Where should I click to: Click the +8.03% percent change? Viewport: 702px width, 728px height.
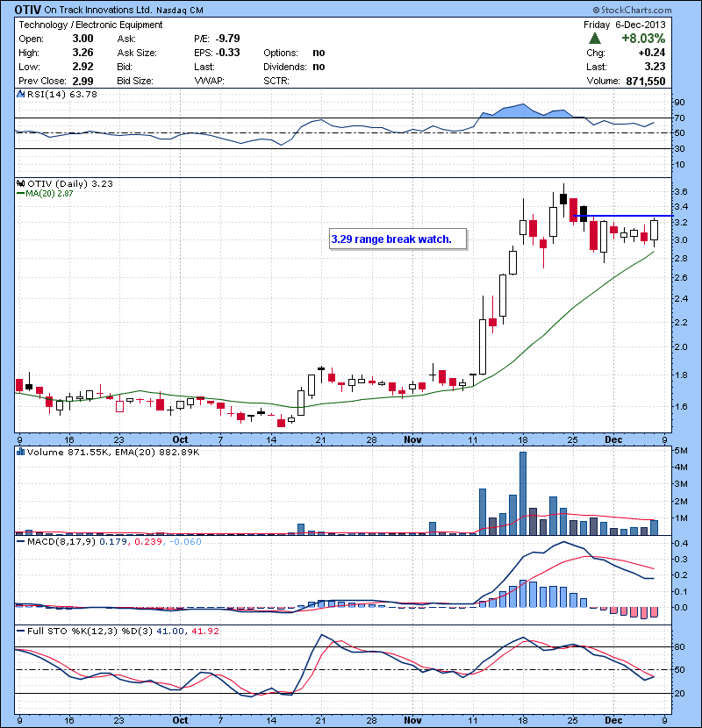pos(643,38)
